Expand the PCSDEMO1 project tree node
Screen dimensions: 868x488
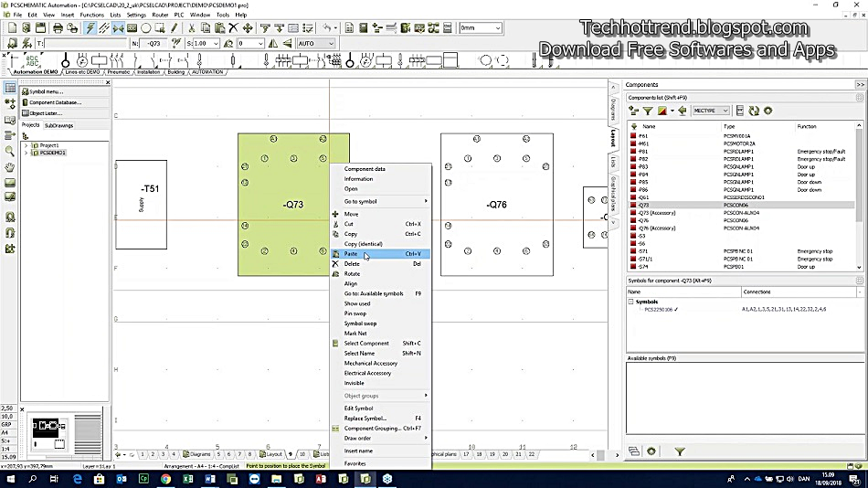[x=26, y=153]
